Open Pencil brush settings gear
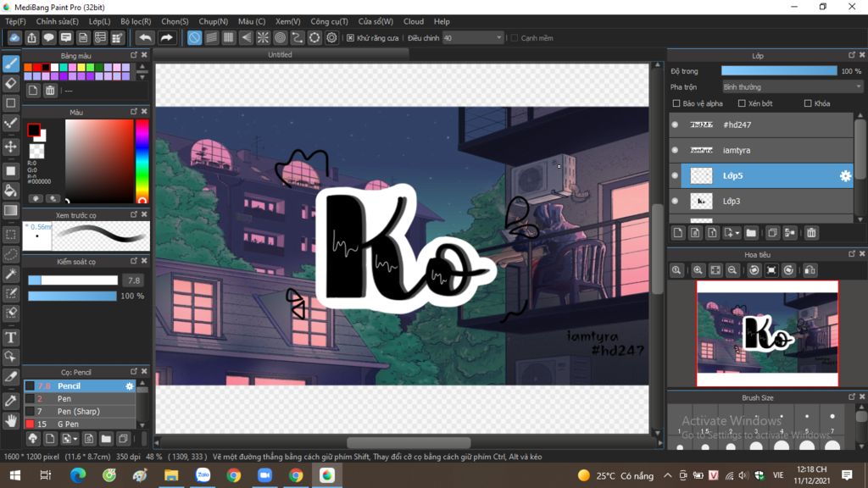The width and height of the screenshot is (868, 488). 130,386
